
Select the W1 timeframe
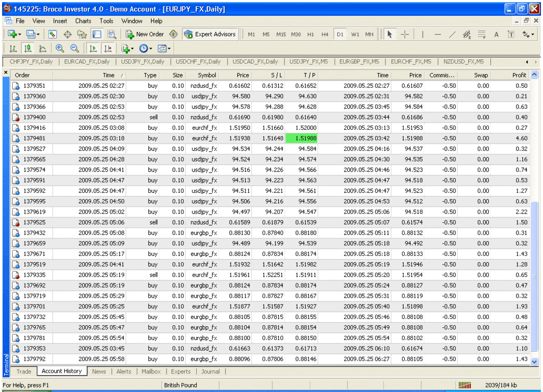355,34
